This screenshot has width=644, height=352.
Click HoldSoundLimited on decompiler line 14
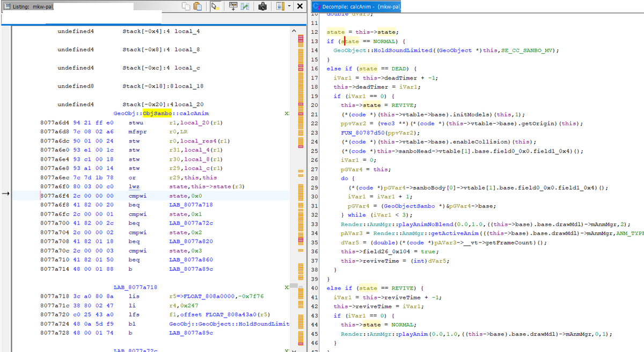[x=402, y=51]
